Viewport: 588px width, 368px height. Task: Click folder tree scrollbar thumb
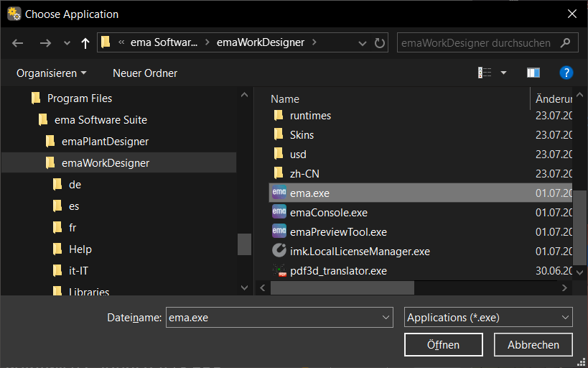coord(244,244)
